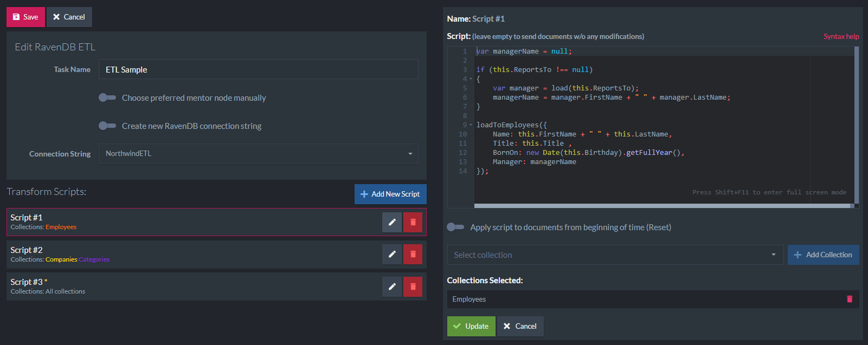Click Categories collection tag under Script #2
The width and height of the screenshot is (868, 345).
point(94,259)
